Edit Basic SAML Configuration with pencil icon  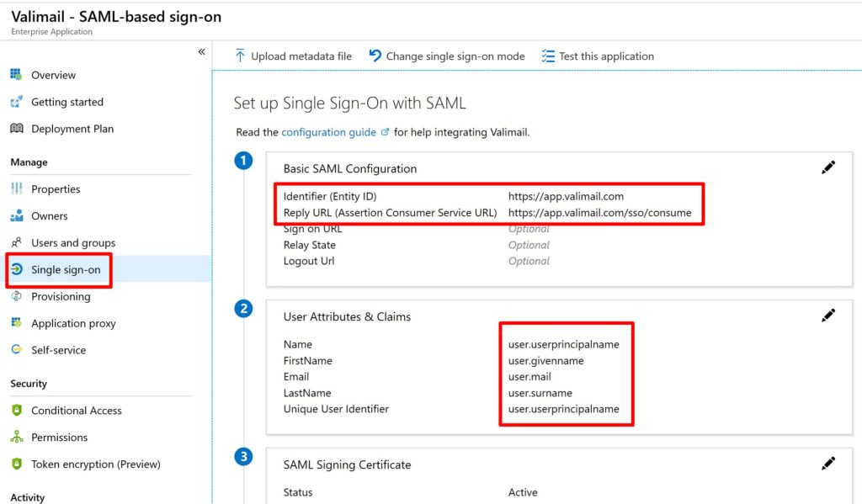coord(828,167)
